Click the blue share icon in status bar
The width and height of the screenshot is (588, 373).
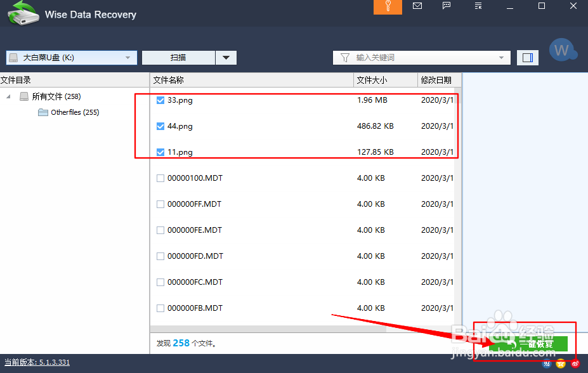tap(547, 363)
